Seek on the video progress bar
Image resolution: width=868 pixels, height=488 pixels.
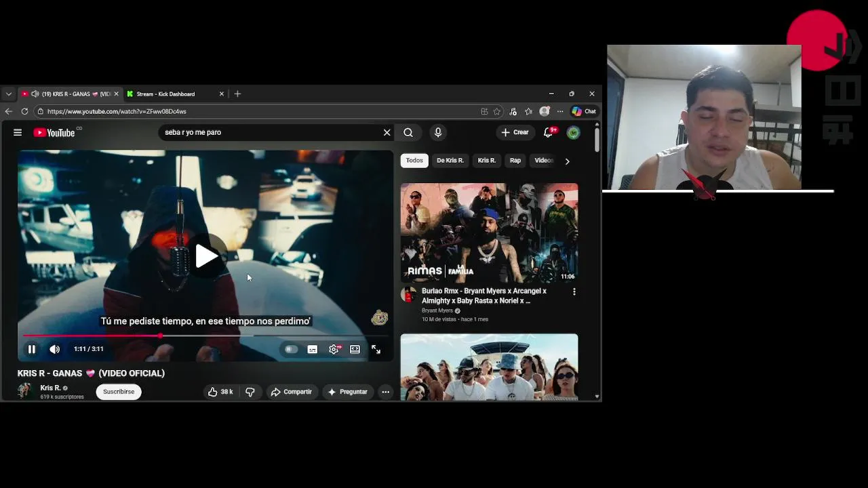coord(205,335)
